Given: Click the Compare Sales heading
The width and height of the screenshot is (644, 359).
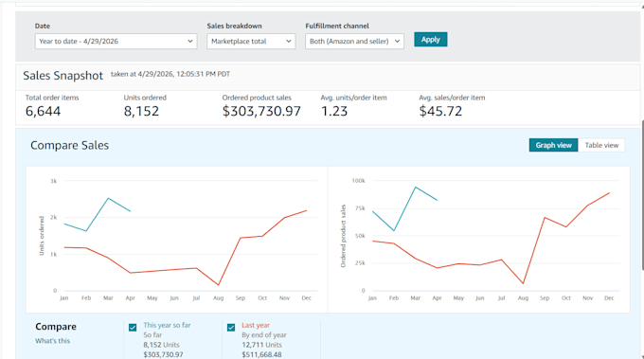Looking at the screenshot, I should (x=69, y=145).
